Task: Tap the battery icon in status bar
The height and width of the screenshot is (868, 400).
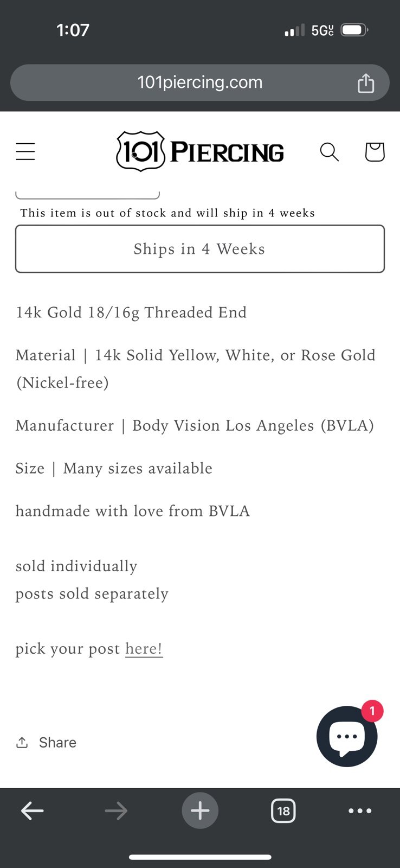Action: click(354, 30)
